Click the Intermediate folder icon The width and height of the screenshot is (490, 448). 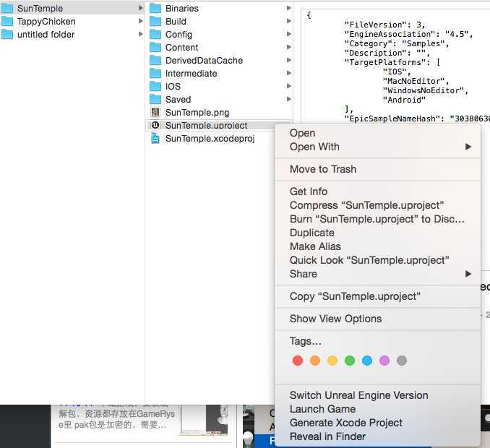(x=155, y=74)
